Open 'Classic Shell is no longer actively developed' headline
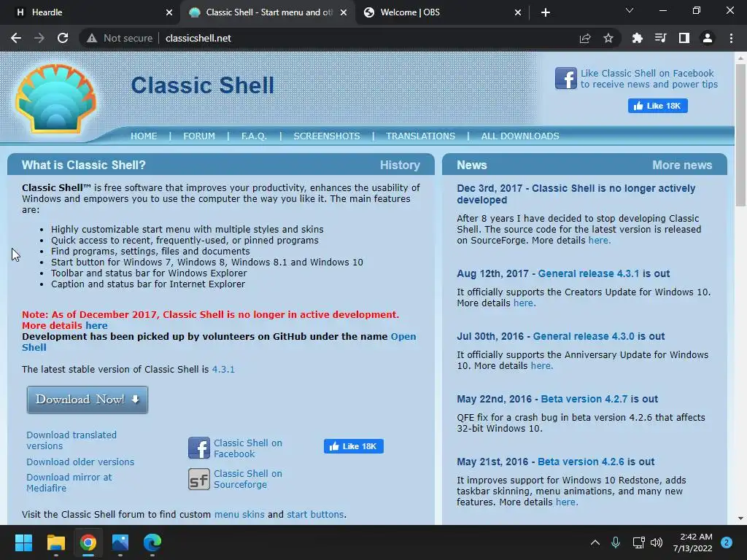The image size is (747, 560). tap(576, 194)
